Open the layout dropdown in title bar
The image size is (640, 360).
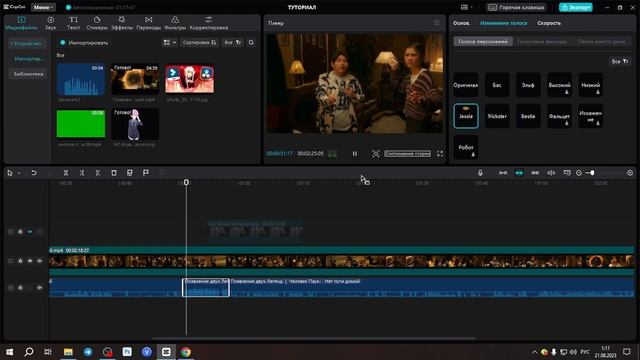(x=466, y=7)
